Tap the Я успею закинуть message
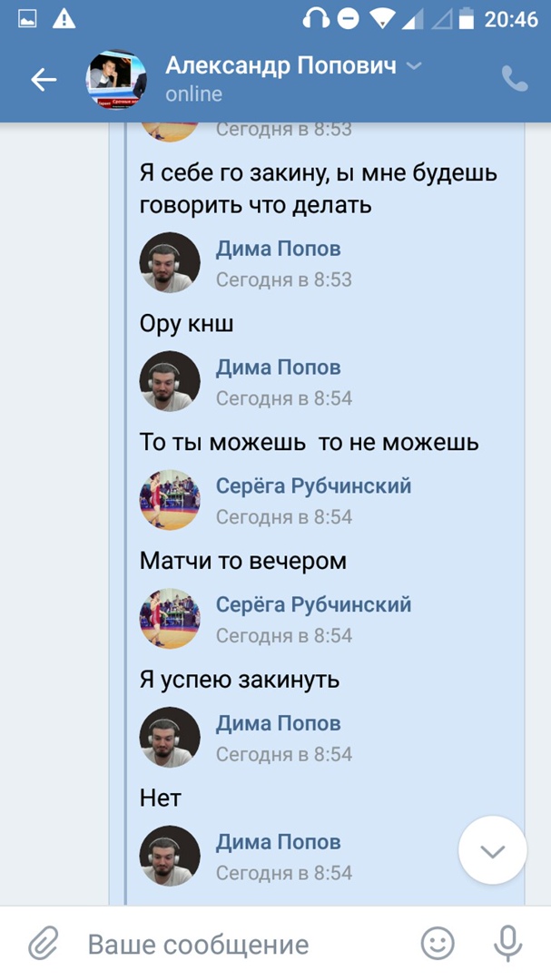Viewport: 551px width, 980px height. [240, 680]
